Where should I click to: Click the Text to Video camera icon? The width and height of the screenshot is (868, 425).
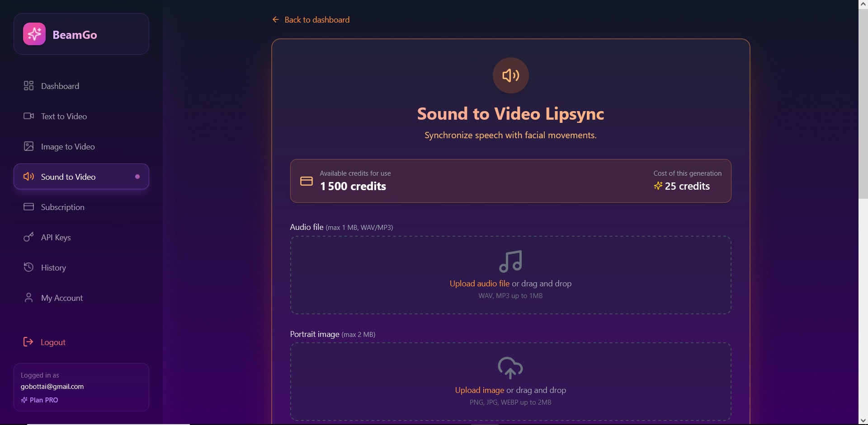(28, 116)
